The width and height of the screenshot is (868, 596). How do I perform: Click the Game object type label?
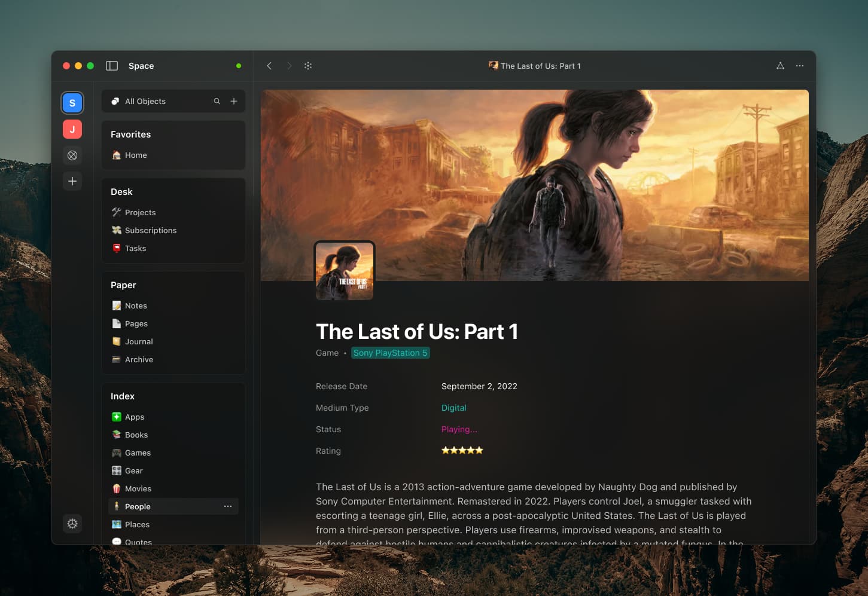click(x=327, y=353)
